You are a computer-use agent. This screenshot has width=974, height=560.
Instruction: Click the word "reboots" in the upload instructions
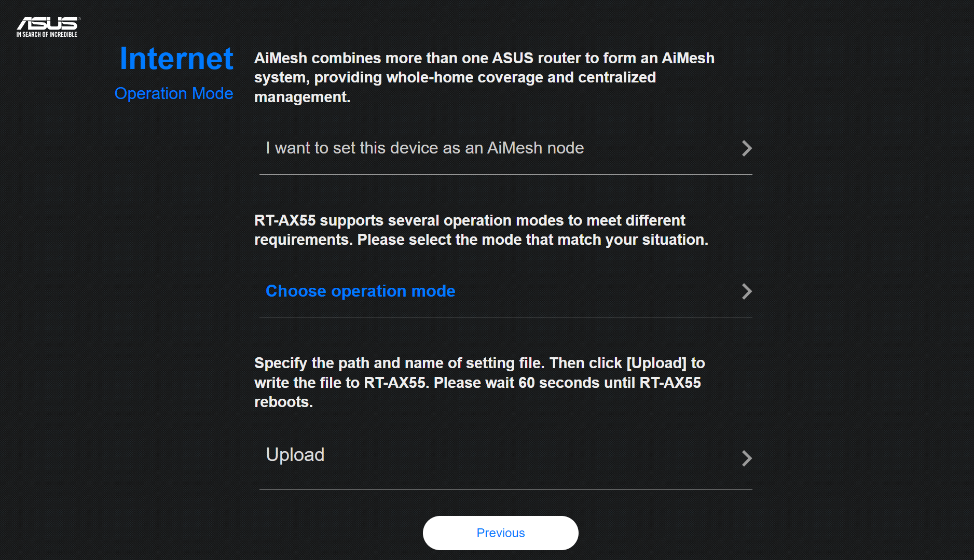click(282, 402)
